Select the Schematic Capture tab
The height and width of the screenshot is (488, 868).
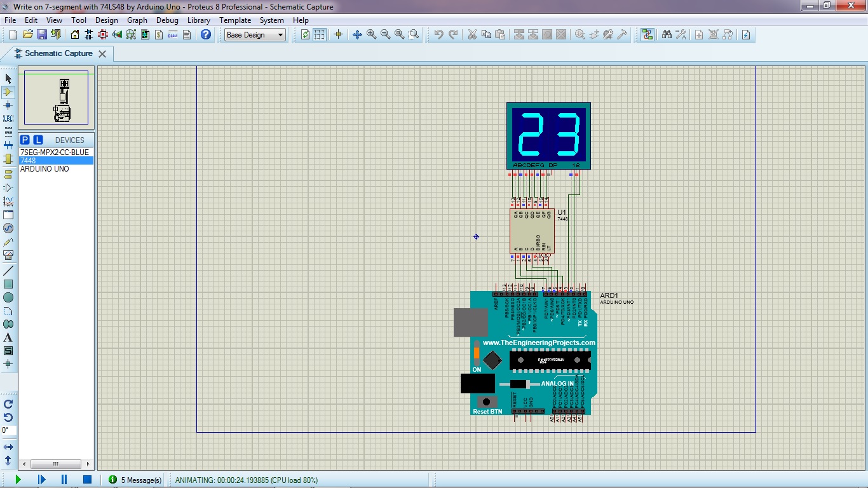pyautogui.click(x=57, y=54)
